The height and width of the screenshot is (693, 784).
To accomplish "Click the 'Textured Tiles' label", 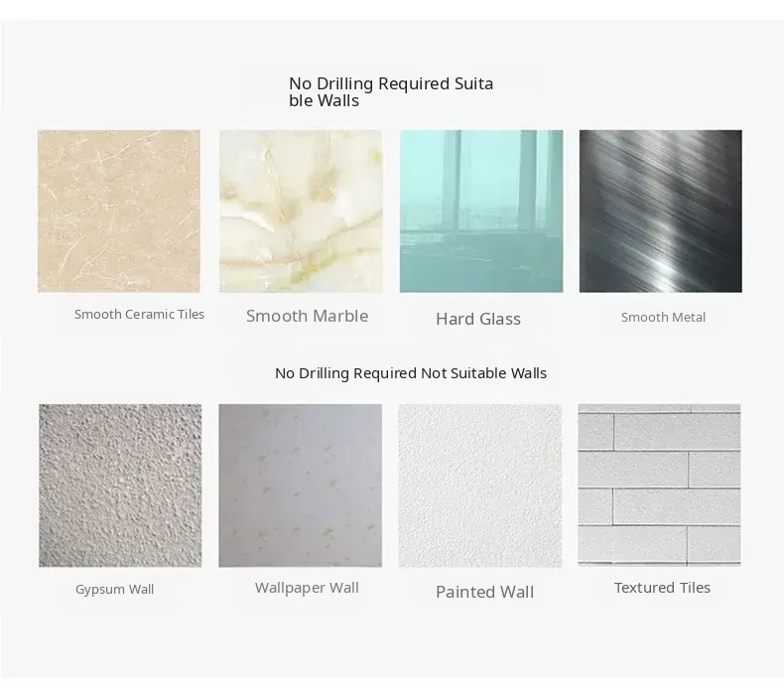I will pyautogui.click(x=662, y=588).
